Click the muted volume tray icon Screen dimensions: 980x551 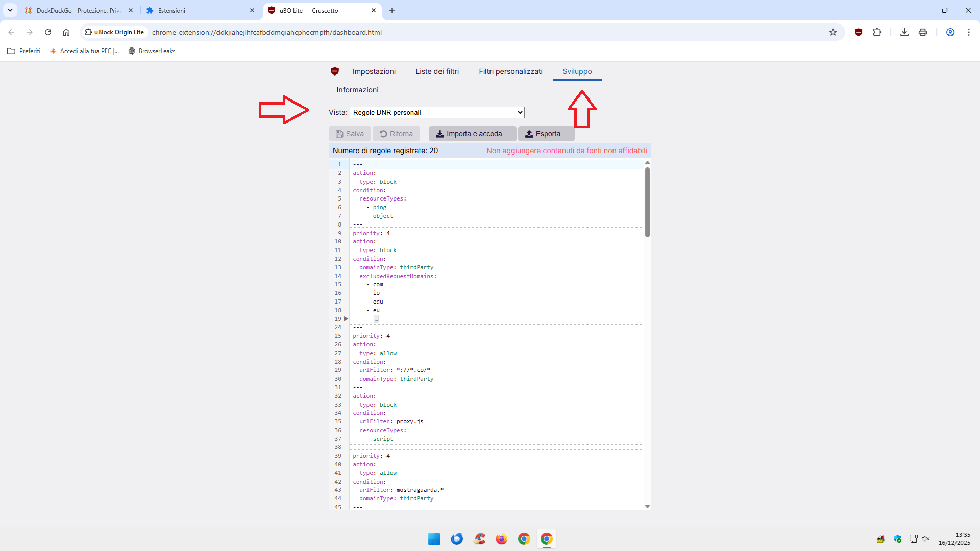click(926, 539)
